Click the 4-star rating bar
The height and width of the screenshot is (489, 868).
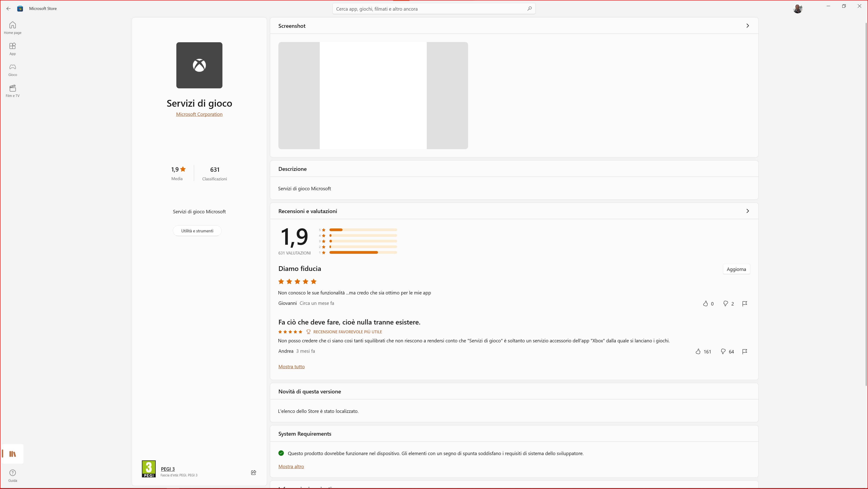pyautogui.click(x=363, y=235)
